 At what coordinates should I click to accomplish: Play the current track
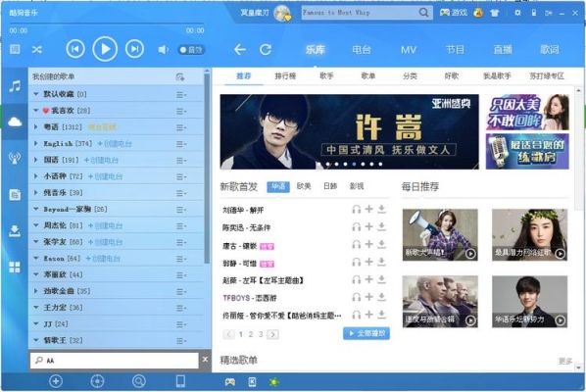pyautogui.click(x=105, y=49)
